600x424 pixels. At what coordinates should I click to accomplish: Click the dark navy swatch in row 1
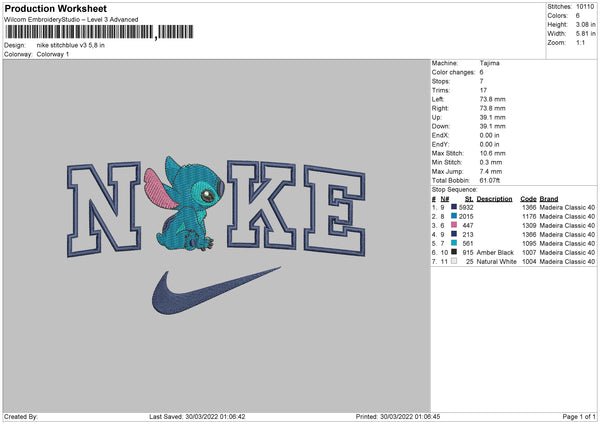[454, 207]
